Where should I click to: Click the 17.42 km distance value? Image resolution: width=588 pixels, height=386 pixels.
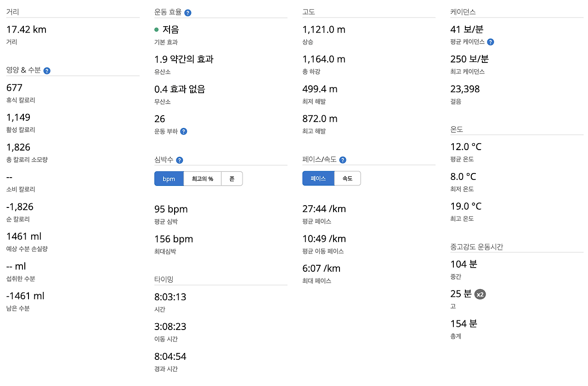click(26, 29)
